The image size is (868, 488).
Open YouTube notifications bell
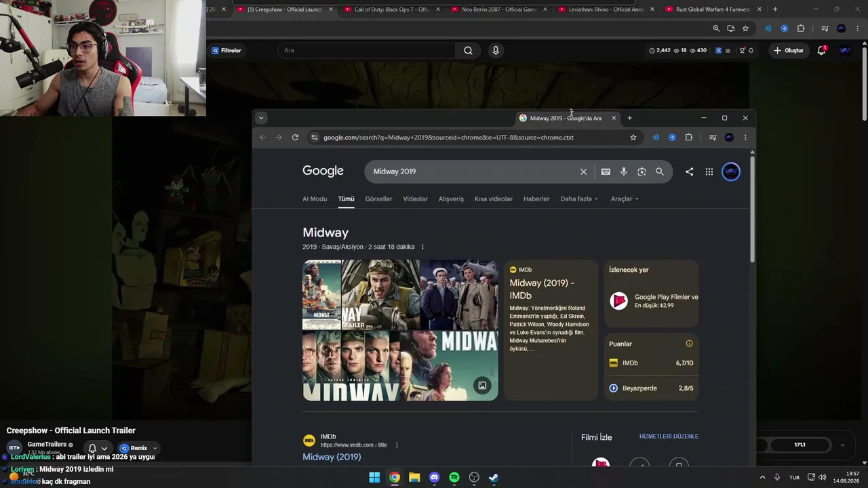tap(822, 50)
